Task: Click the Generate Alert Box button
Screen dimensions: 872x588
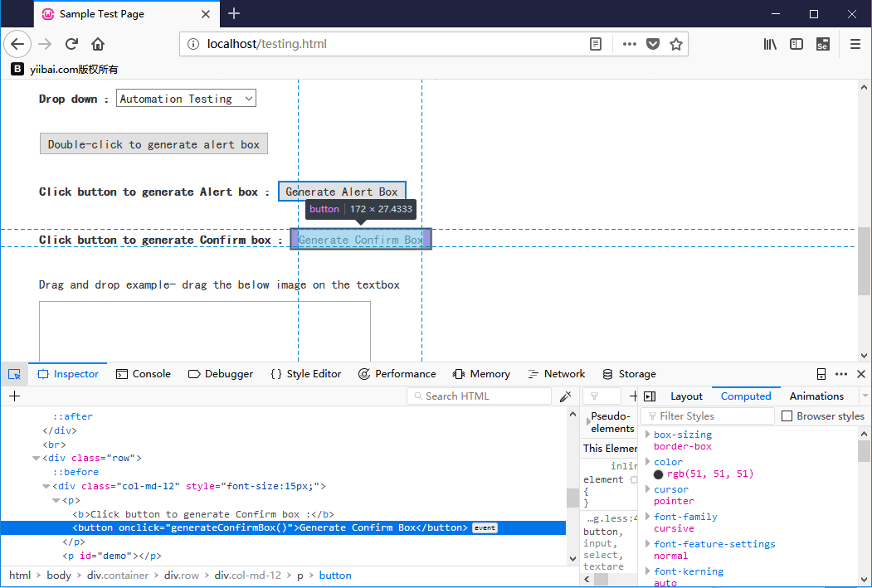Action: click(x=342, y=192)
